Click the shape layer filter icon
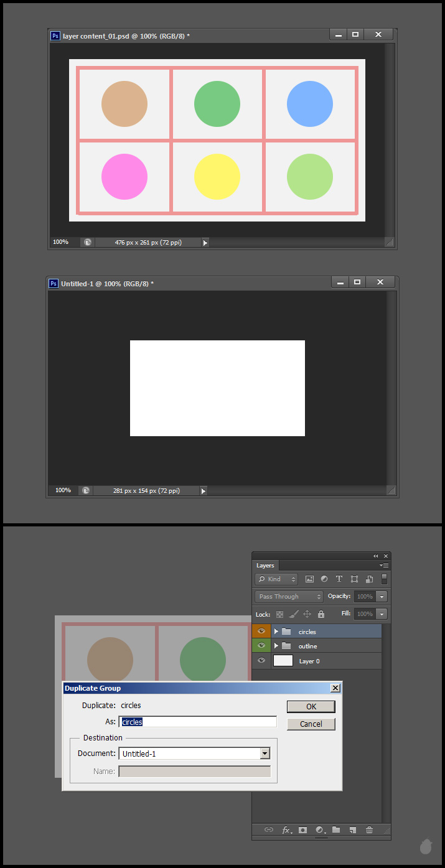This screenshot has width=445, height=868. tap(354, 579)
